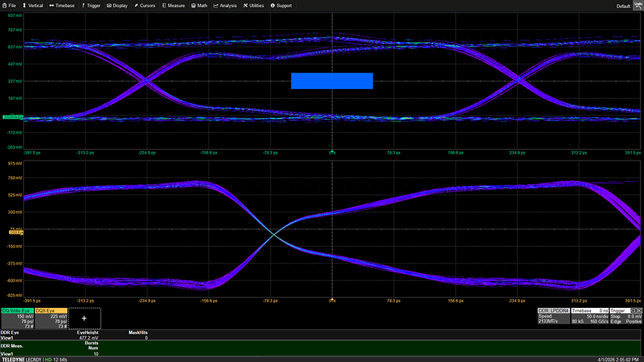
Task: Open the Utilities menu
Action: (253, 5)
